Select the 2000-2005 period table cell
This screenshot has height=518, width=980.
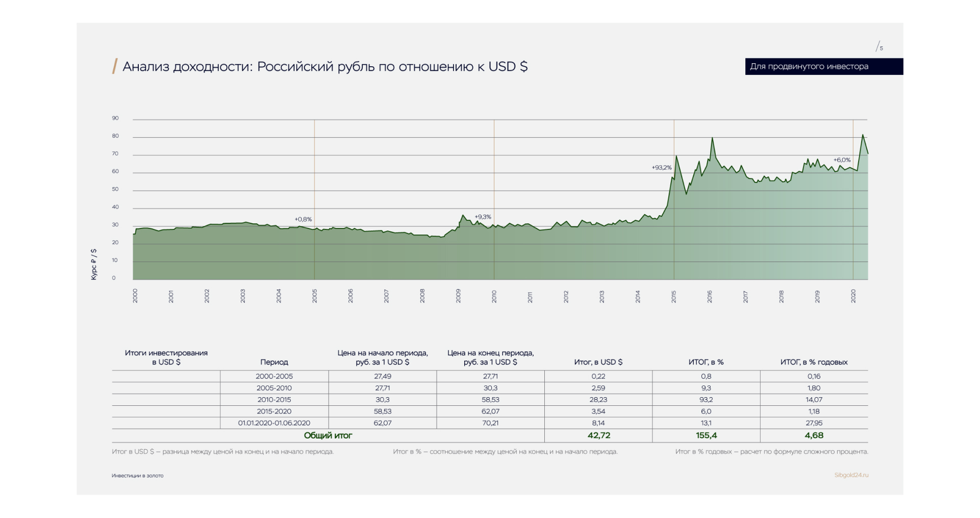274,376
